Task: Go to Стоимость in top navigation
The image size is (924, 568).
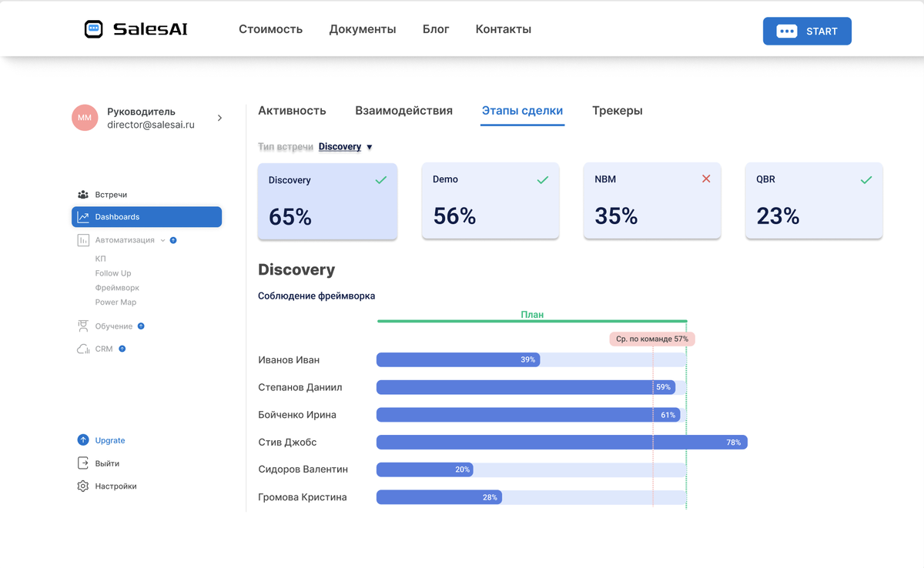Action: 270,29
